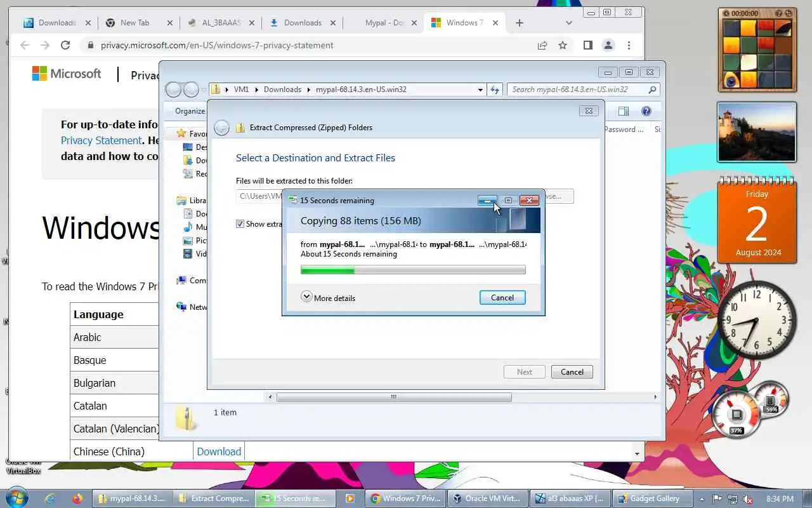The height and width of the screenshot is (508, 812).
Task: Click the analog Clock gadget
Action: 756,320
